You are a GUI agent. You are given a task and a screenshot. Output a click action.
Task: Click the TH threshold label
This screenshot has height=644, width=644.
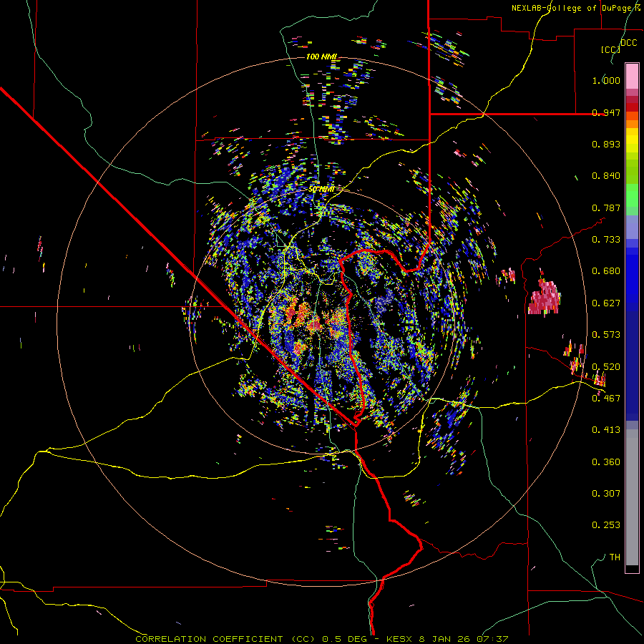(615, 557)
